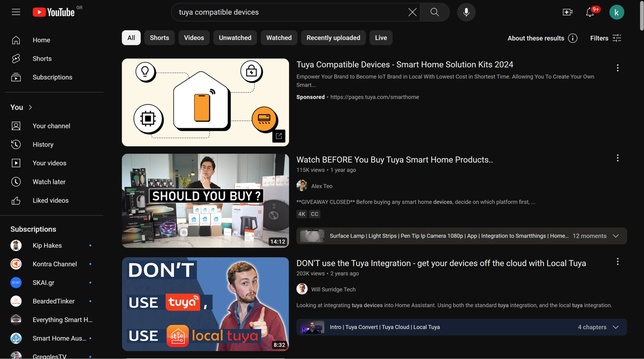Click the SHOULD YOU BUY video thumbnail

click(205, 200)
